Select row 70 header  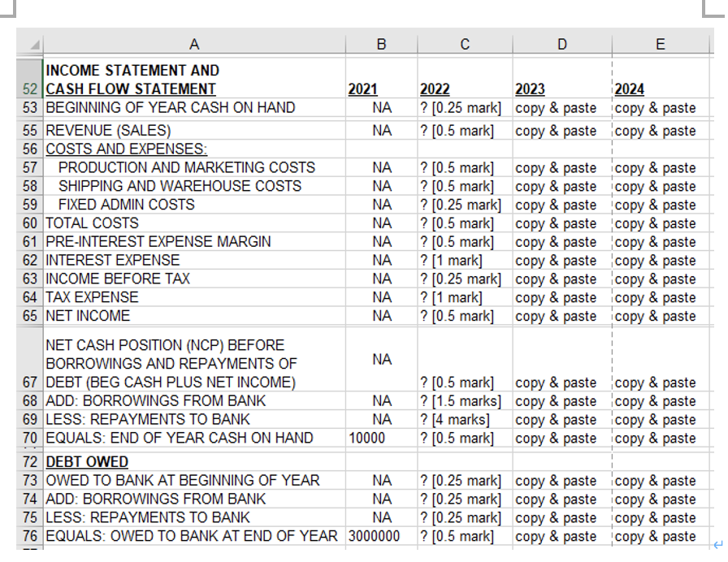coord(30,438)
